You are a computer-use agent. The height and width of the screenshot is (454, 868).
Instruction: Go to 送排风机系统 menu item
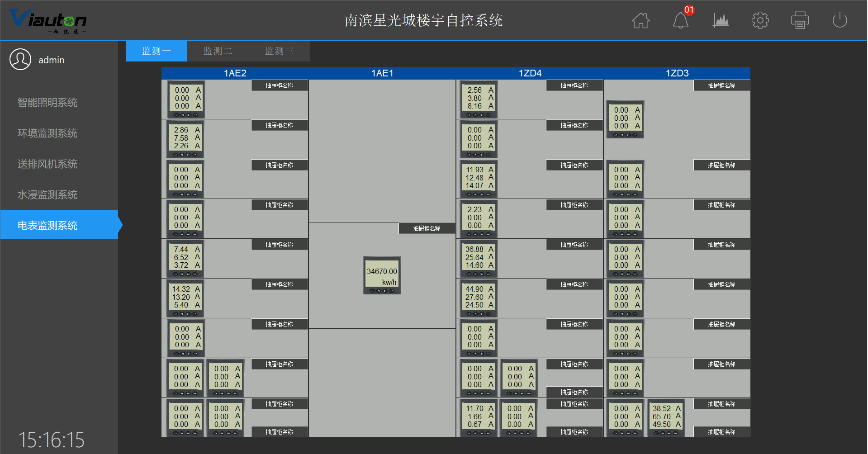(x=47, y=164)
